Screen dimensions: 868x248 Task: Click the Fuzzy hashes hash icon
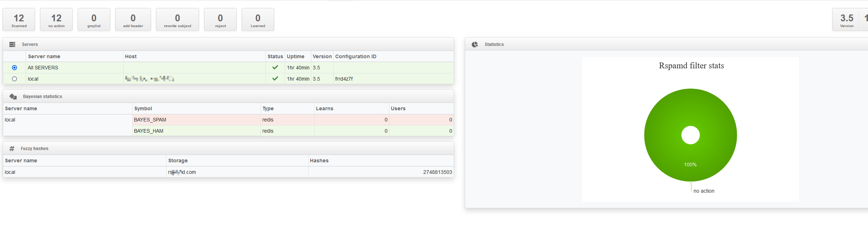click(x=12, y=149)
